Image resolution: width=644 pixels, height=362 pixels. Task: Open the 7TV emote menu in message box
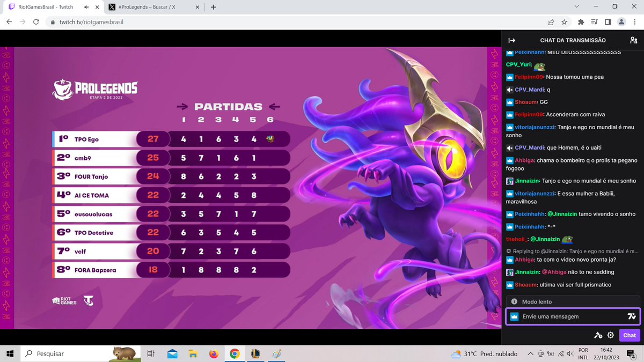click(x=632, y=316)
